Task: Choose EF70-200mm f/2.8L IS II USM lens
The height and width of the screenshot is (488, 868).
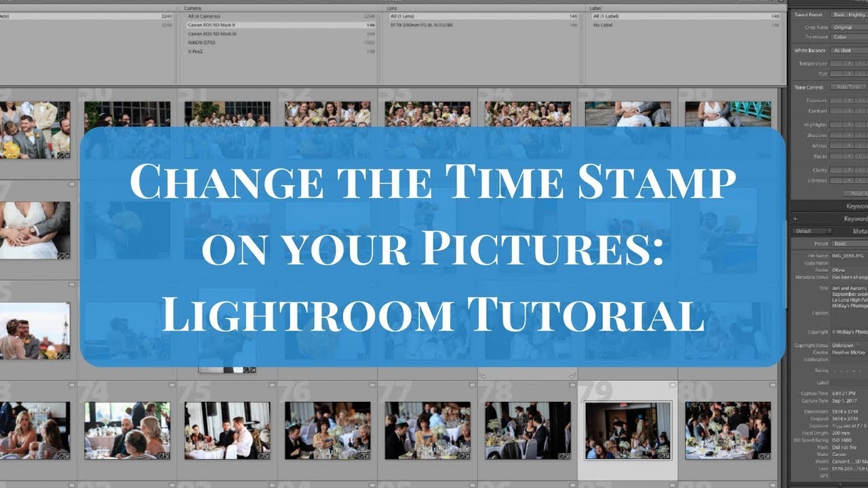Action: pyautogui.click(x=484, y=24)
